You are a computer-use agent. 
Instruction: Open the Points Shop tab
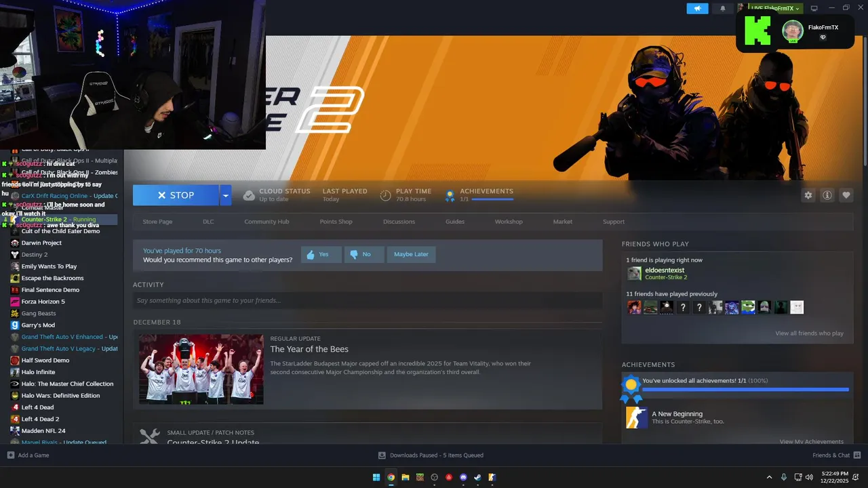tap(336, 222)
